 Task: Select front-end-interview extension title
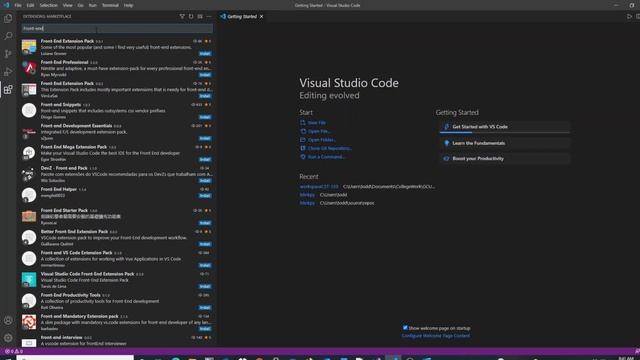(x=62, y=337)
